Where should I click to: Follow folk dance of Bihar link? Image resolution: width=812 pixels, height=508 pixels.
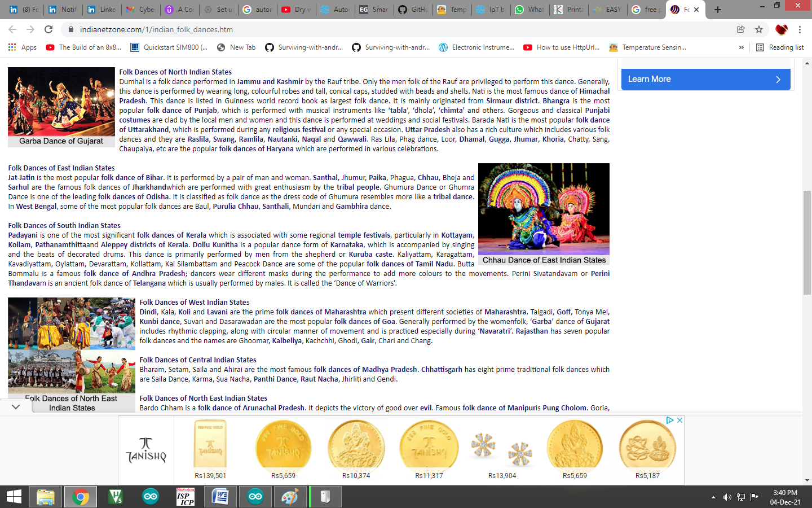pos(132,178)
